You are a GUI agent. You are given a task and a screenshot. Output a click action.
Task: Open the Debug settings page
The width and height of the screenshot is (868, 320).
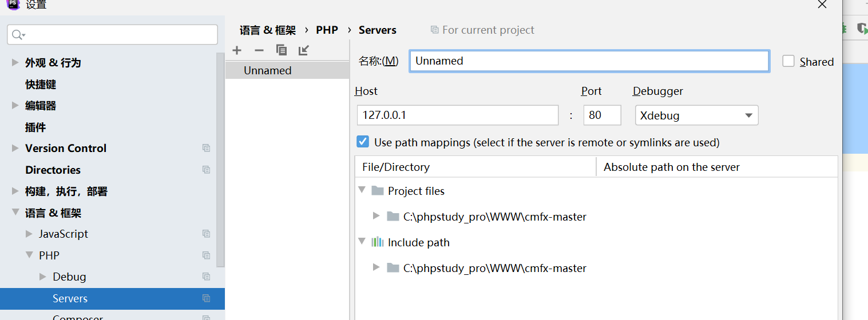(69, 277)
